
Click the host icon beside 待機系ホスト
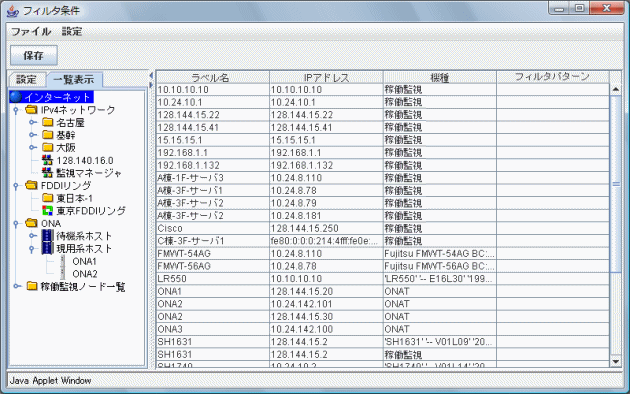(x=47, y=236)
